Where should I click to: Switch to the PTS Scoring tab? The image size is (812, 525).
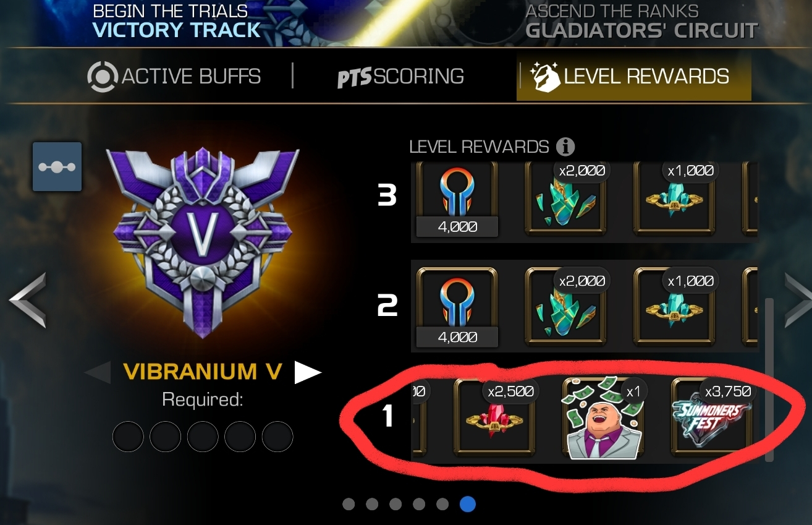[x=400, y=77]
